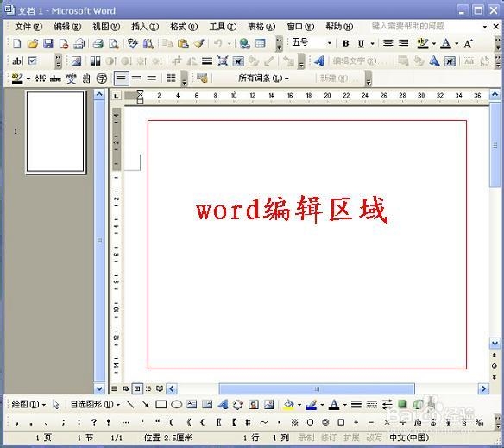Open the line style icon on Picture toolbar

[207, 60]
